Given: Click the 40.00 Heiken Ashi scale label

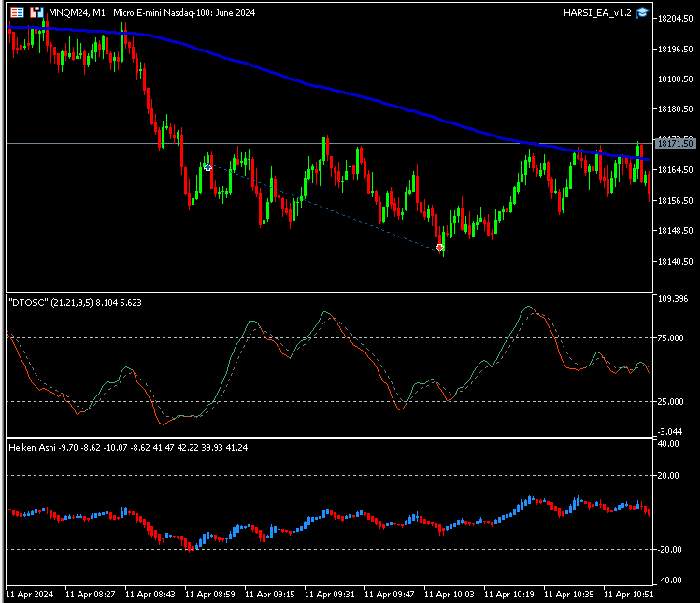Looking at the screenshot, I should click(x=668, y=443).
